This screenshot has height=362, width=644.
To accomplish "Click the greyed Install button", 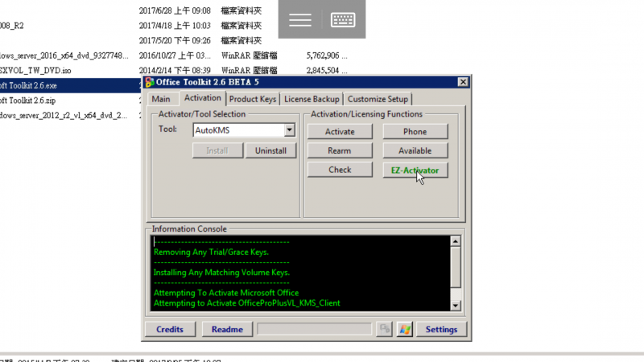I will click(217, 150).
